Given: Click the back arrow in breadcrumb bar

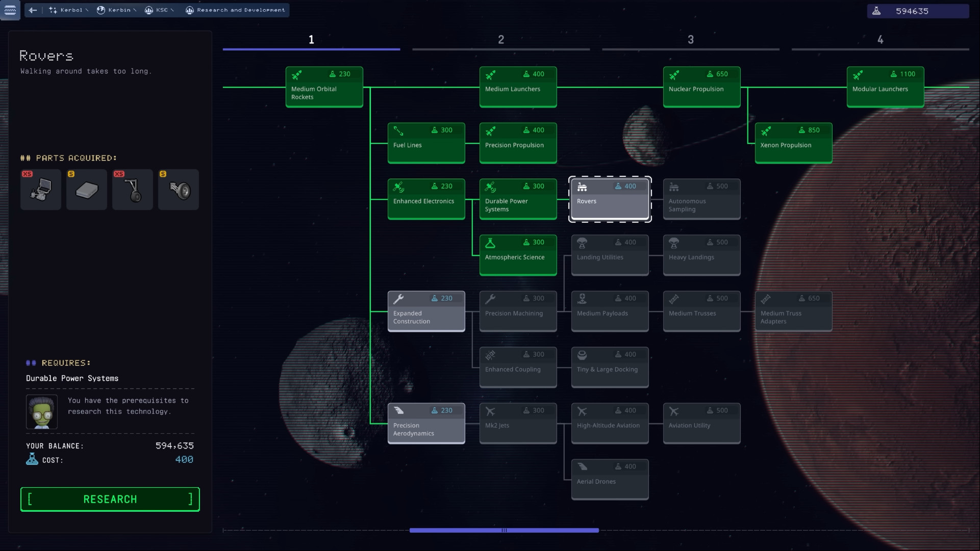Looking at the screenshot, I should point(33,10).
